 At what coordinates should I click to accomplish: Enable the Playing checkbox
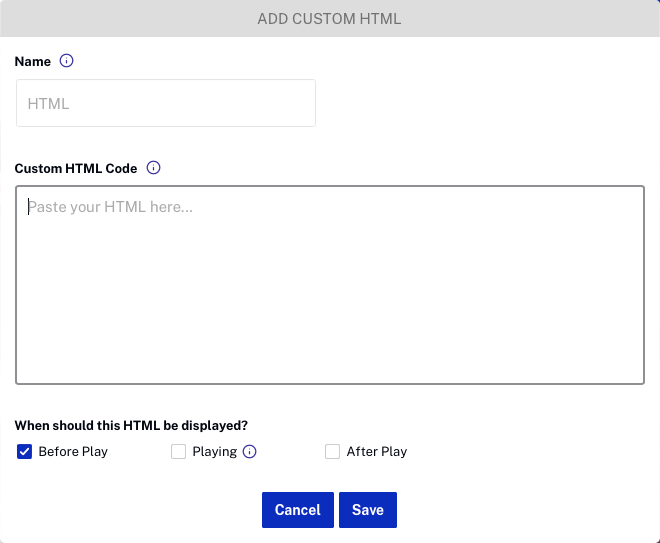pos(179,452)
